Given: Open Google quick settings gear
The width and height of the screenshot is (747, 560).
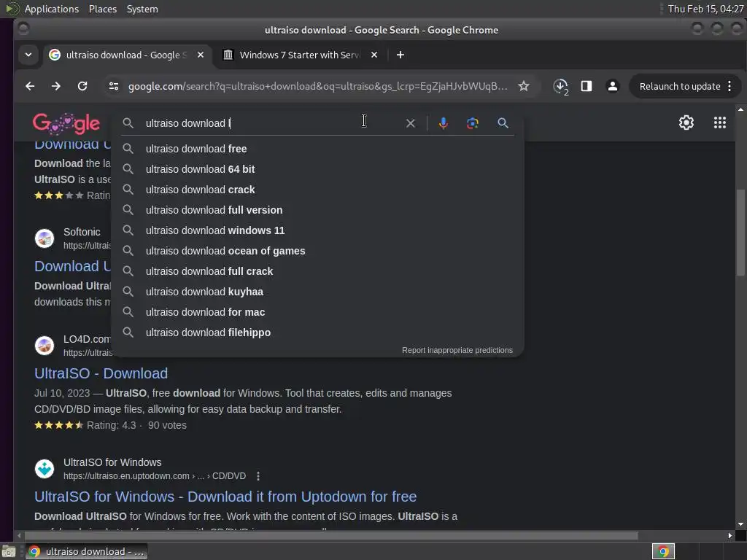Looking at the screenshot, I should click(686, 122).
